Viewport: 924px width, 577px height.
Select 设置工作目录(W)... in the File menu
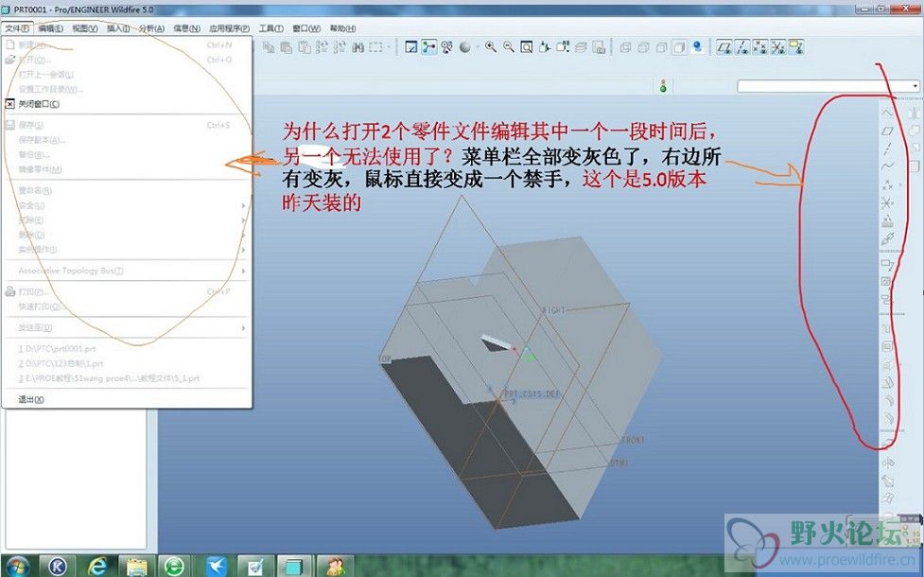click(x=127, y=90)
